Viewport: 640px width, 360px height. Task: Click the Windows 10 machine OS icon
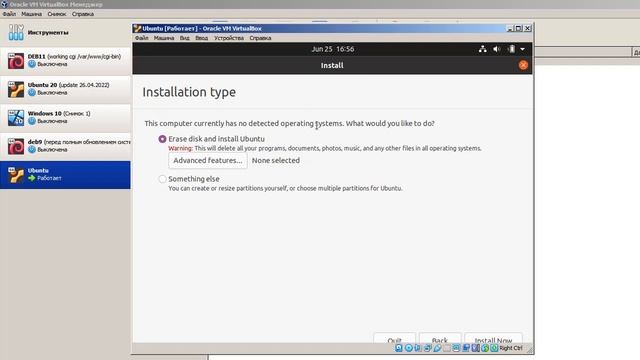pyautogui.click(x=16, y=118)
